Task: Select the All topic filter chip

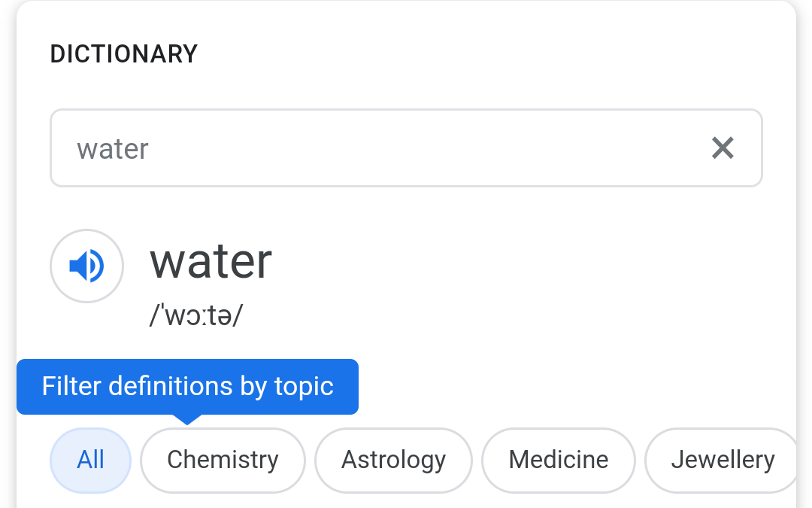Action: tap(91, 460)
